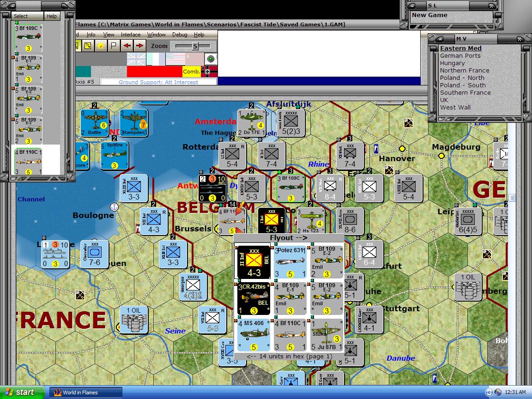Click the German war flag icon

pos(210,72)
